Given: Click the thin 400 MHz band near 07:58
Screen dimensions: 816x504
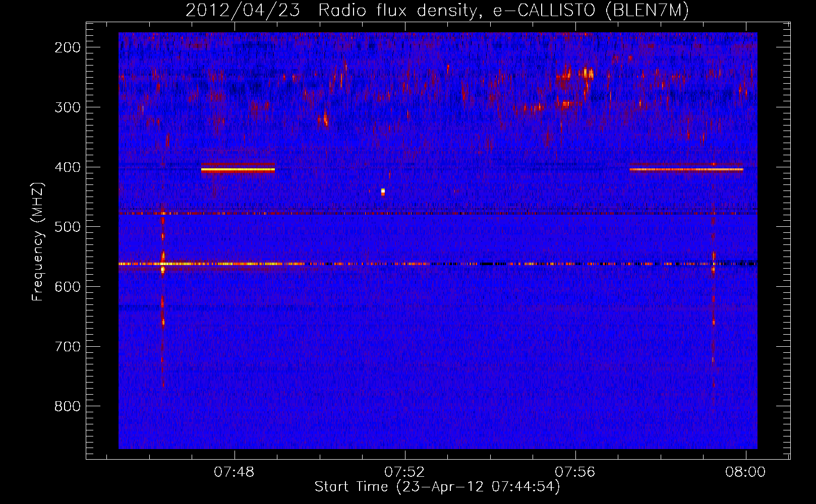Looking at the screenshot, I should point(686,169).
